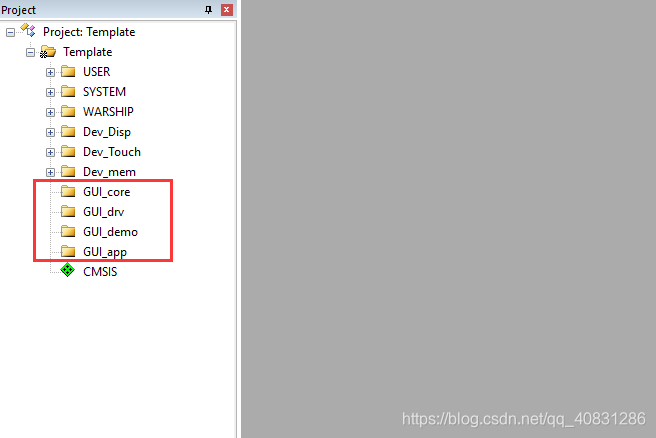This screenshot has width=656, height=438.
Task: Click the GUI_app folder icon
Action: [68, 251]
